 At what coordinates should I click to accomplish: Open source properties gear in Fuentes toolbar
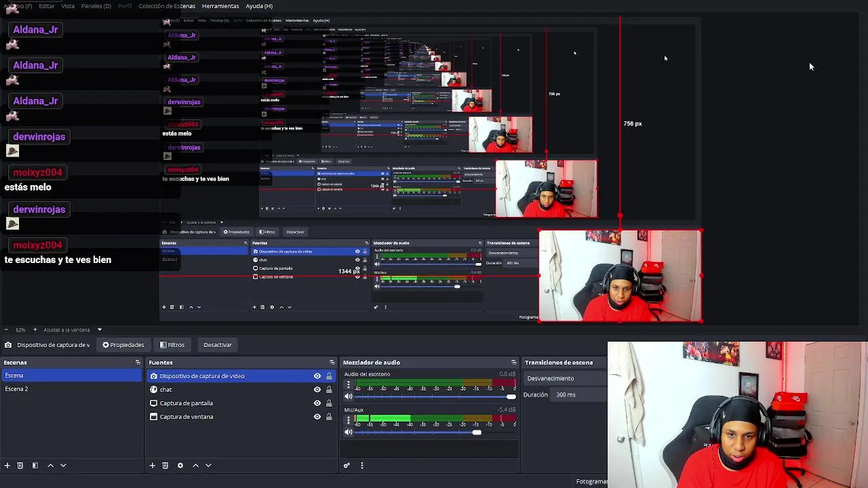point(180,466)
